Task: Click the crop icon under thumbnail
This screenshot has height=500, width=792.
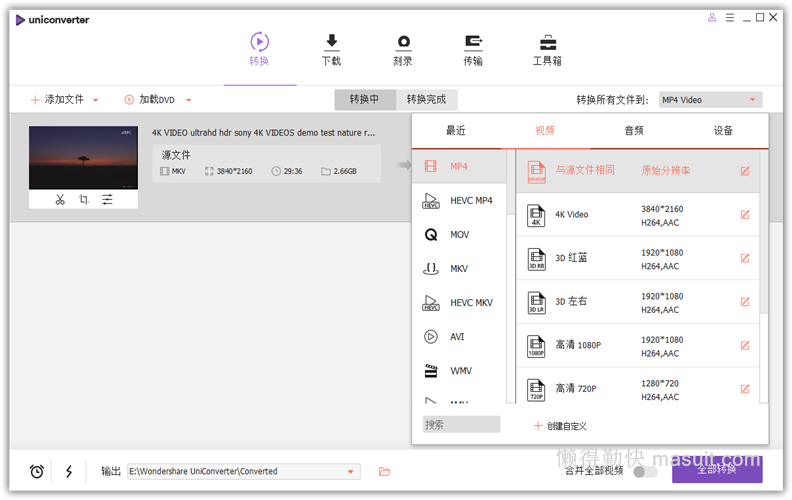Action: coord(84,199)
